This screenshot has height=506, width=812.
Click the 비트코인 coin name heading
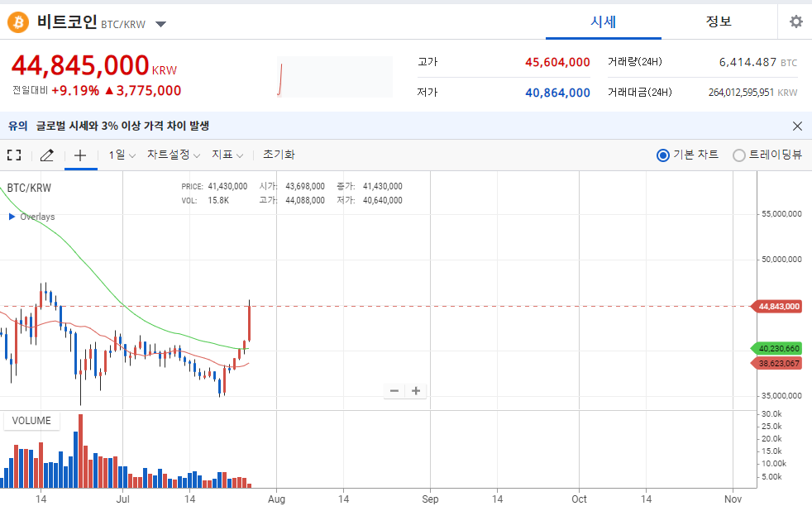pos(67,21)
